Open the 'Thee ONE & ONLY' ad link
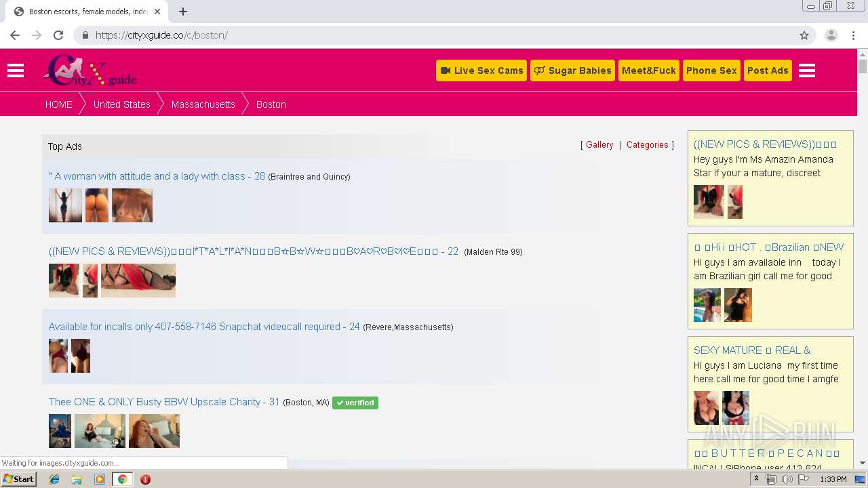This screenshot has width=868, height=488. (x=164, y=402)
